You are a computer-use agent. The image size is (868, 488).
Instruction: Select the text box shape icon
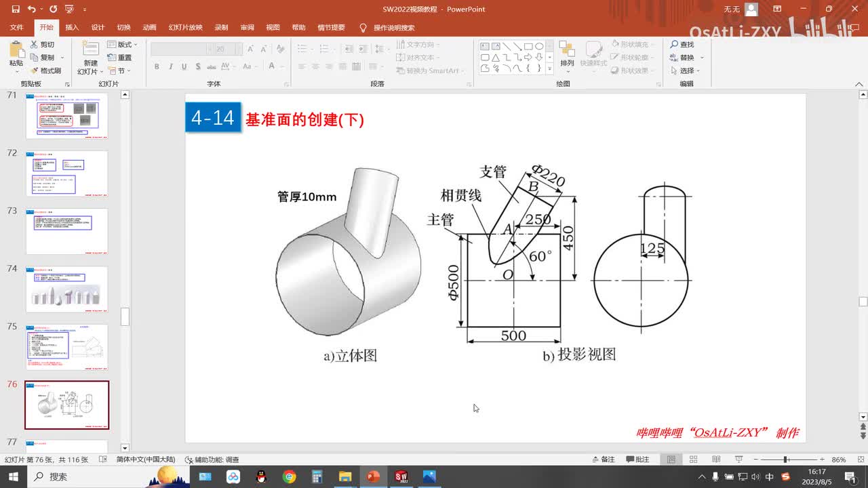(485, 47)
